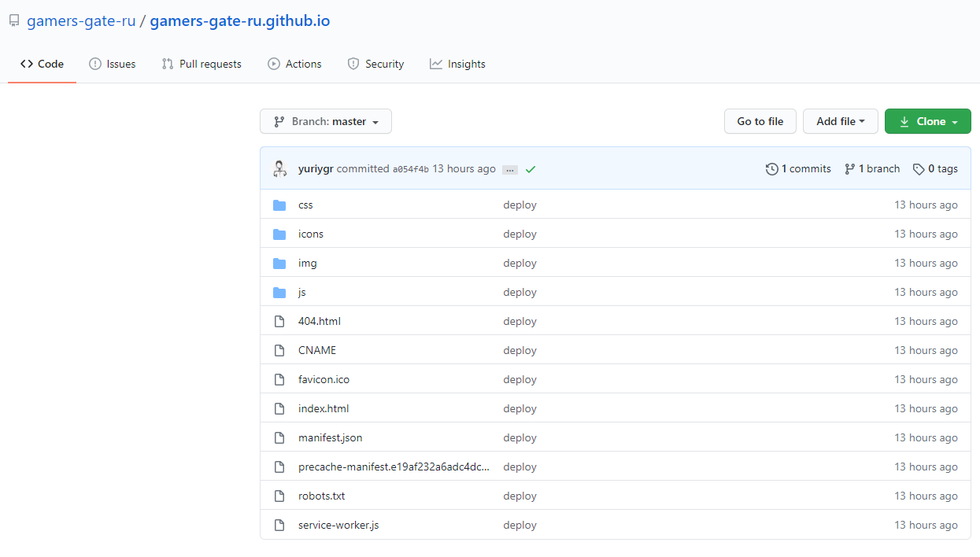Switch to the Code tab
Viewport: 980px width, 557px height.
coord(42,65)
